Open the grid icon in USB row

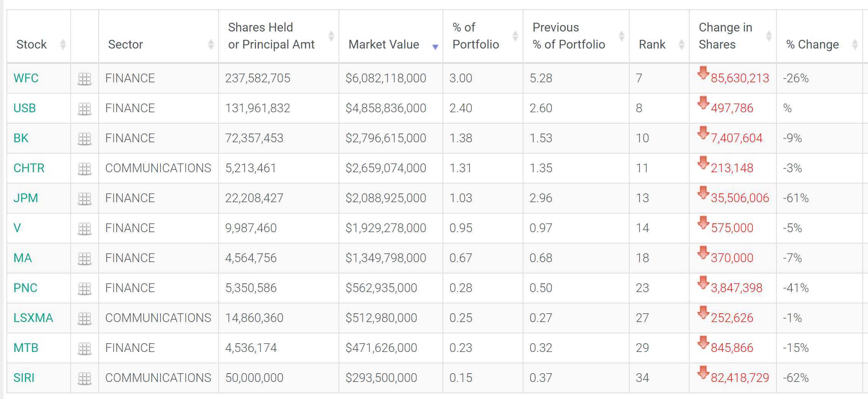point(84,109)
